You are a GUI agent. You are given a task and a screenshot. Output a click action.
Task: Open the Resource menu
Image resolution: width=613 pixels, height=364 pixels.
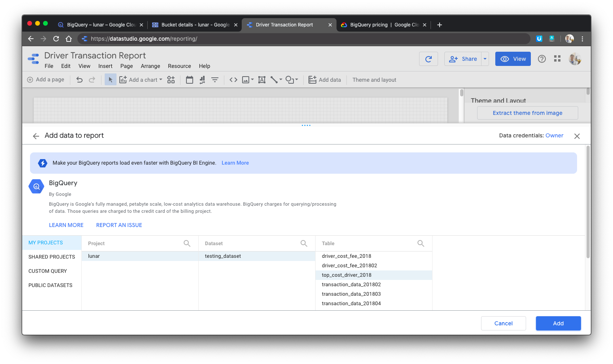(179, 66)
